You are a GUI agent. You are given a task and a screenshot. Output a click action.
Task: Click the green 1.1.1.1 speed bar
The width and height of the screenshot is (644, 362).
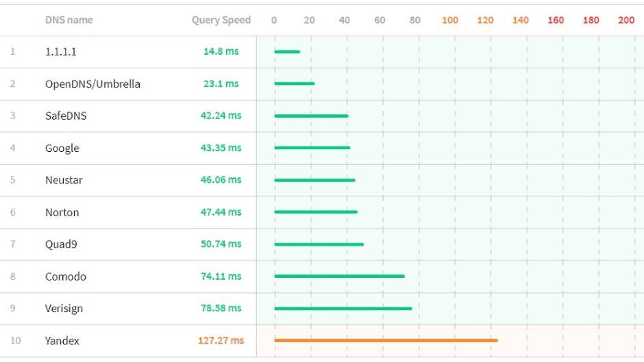click(x=287, y=51)
